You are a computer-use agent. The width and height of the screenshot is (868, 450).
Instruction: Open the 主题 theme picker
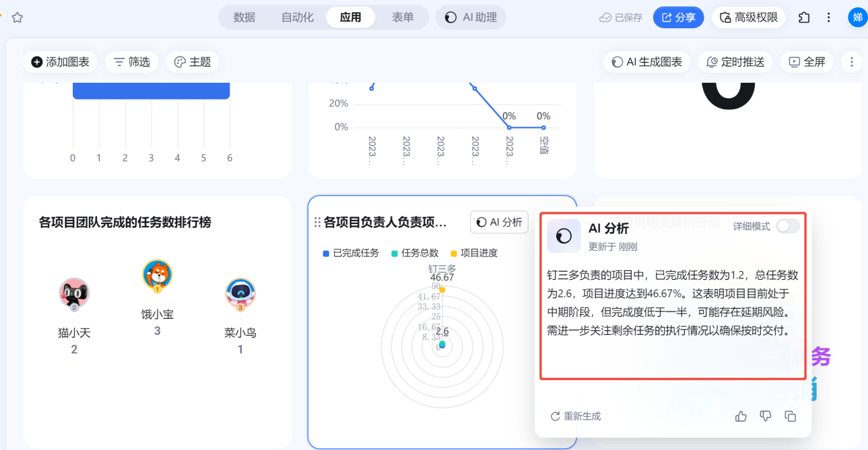[x=192, y=62]
